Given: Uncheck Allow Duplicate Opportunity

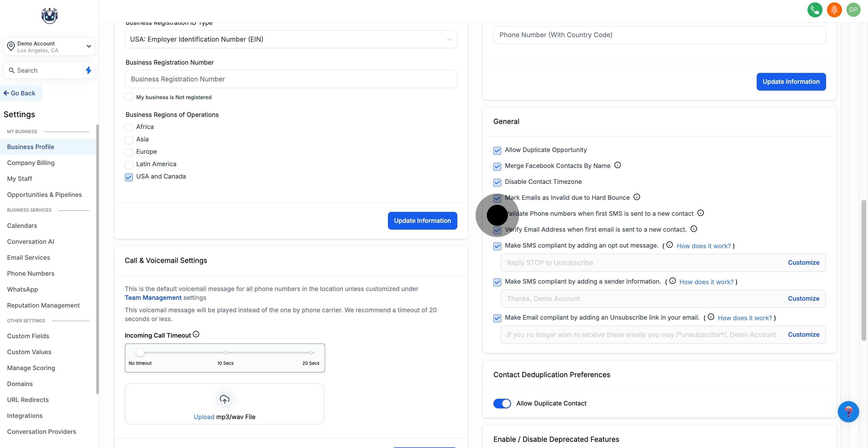Looking at the screenshot, I should pos(497,150).
